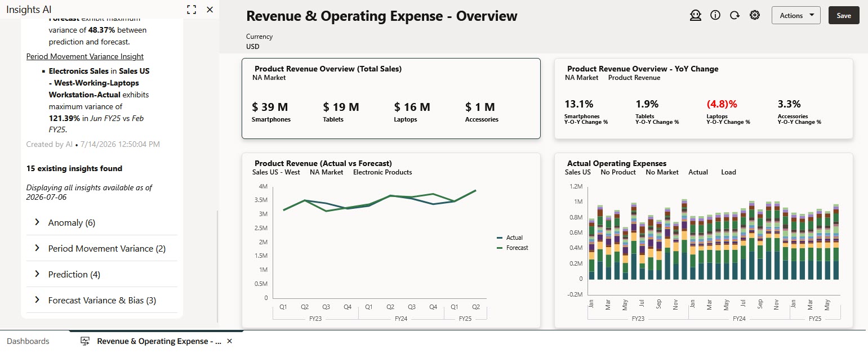The height and width of the screenshot is (358, 868).
Task: Open Period Movement Variance Insight link
Action: pos(85,56)
